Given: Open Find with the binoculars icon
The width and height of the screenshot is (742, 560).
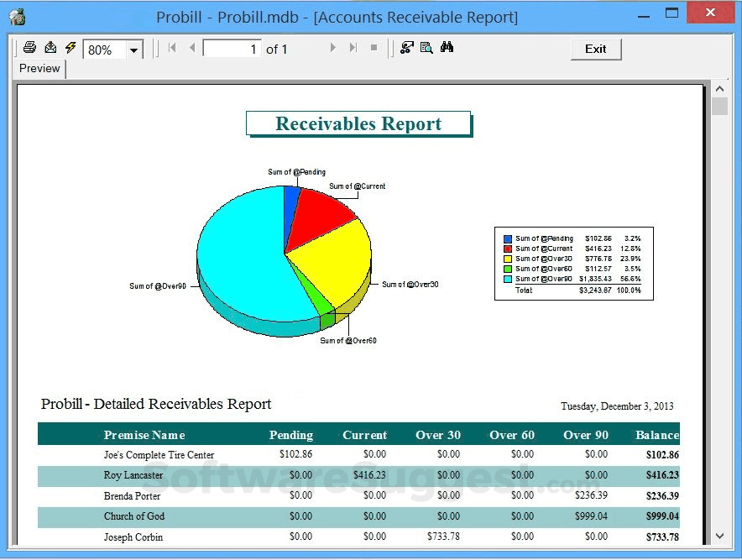Looking at the screenshot, I should [447, 48].
